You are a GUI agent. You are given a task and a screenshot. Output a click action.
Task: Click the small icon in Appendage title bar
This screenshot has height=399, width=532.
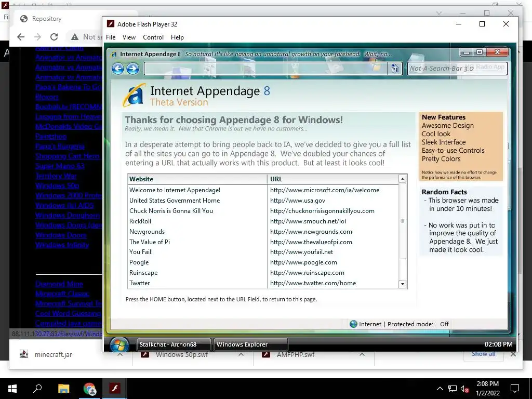114,54
